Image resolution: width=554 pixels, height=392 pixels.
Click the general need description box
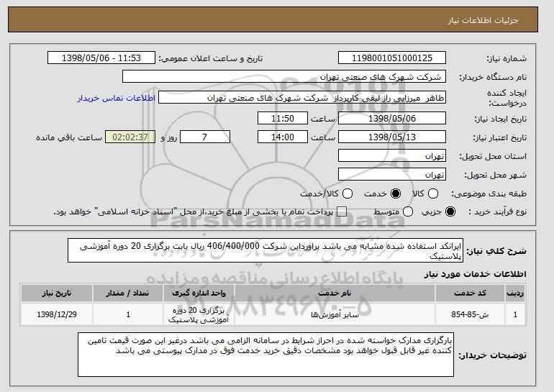(265, 250)
